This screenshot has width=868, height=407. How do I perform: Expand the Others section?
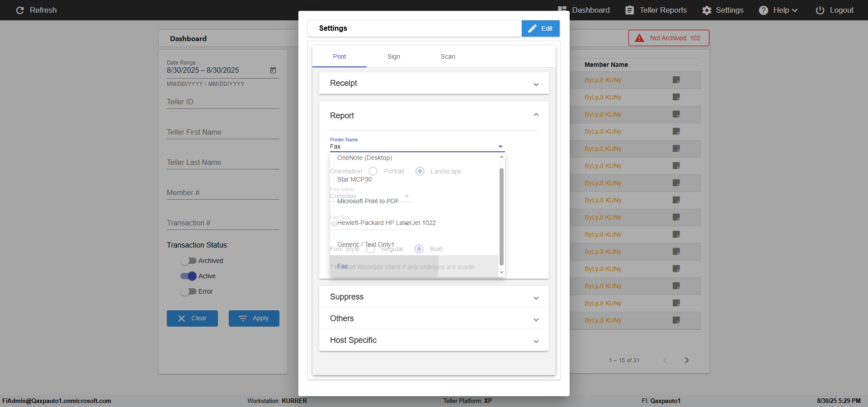(434, 318)
